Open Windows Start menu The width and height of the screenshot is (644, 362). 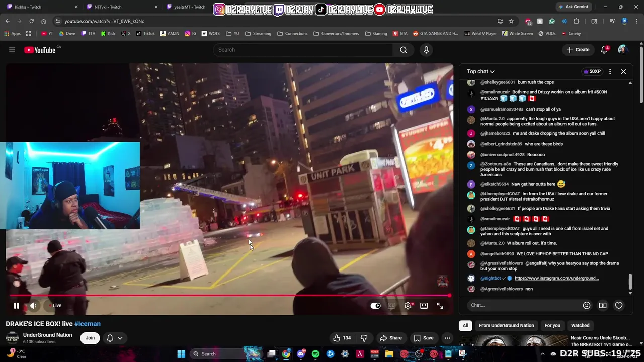(181, 354)
